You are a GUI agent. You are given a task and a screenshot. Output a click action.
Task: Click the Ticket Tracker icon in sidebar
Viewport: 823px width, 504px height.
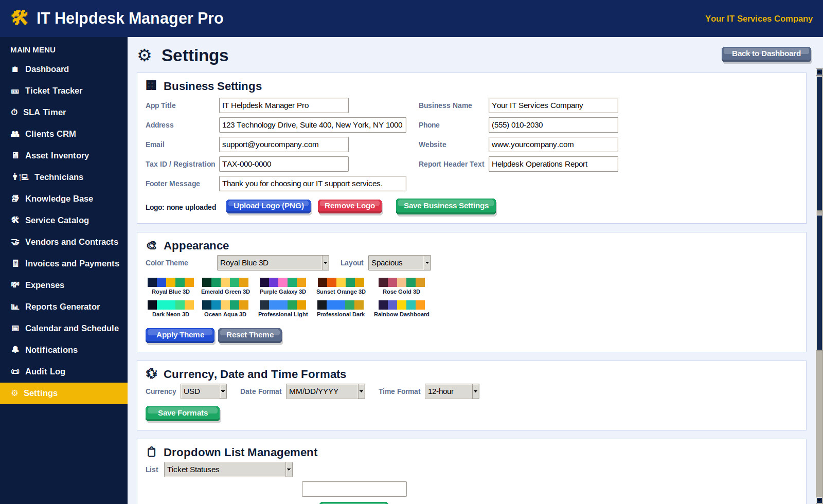pos(15,91)
